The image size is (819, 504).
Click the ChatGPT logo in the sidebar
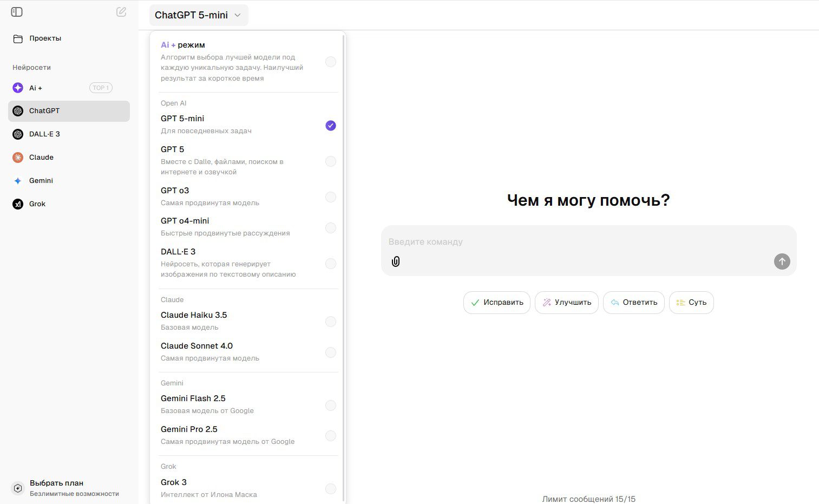tap(18, 111)
